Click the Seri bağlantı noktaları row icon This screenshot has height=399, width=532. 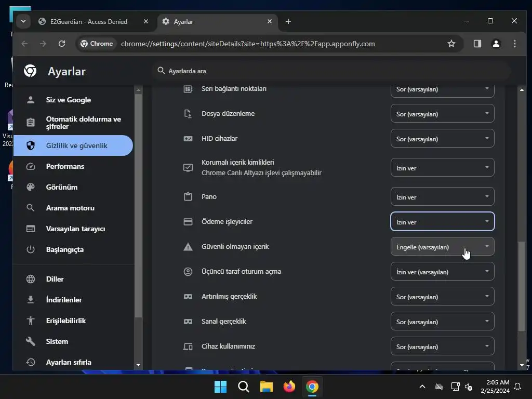[x=188, y=89]
